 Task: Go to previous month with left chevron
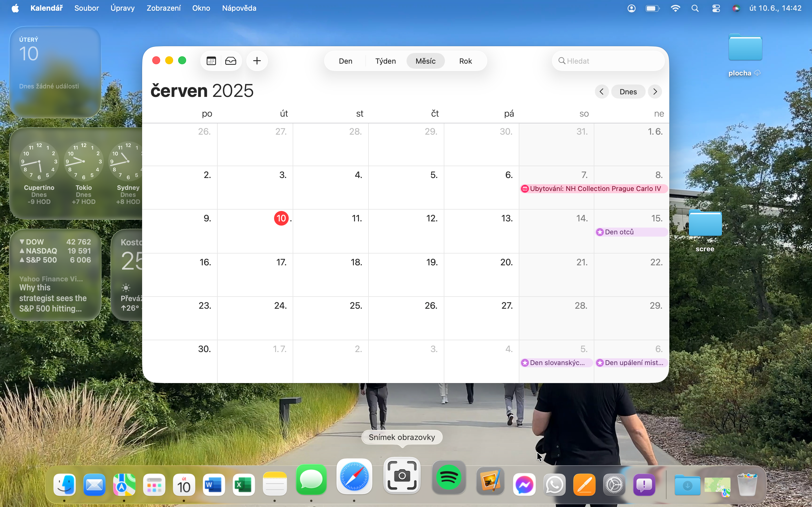pos(602,92)
